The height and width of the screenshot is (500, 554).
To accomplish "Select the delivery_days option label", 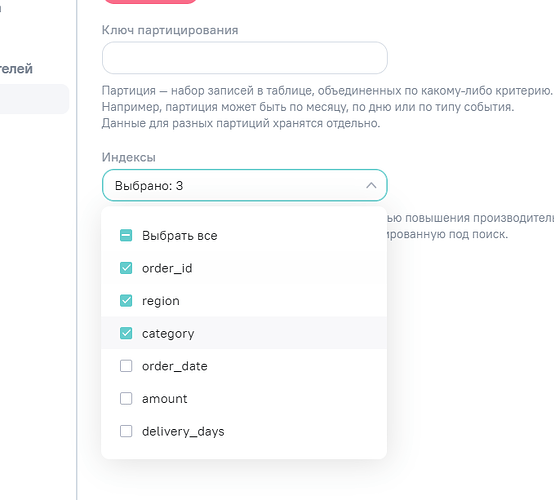I will point(183,431).
